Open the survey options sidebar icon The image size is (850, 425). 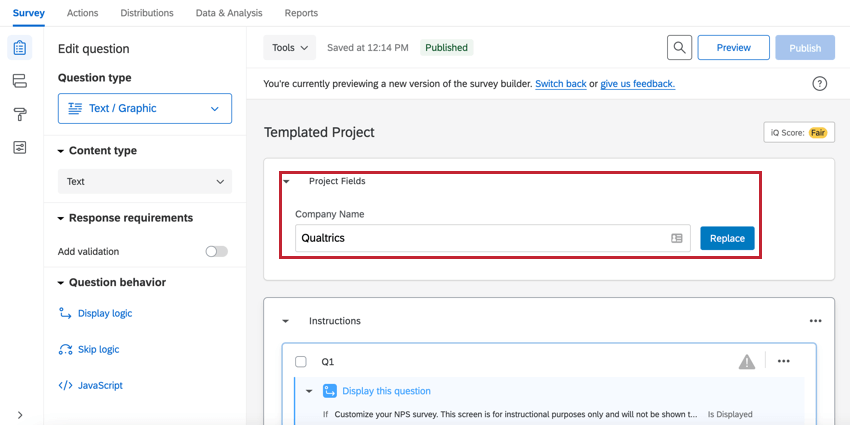pos(20,147)
